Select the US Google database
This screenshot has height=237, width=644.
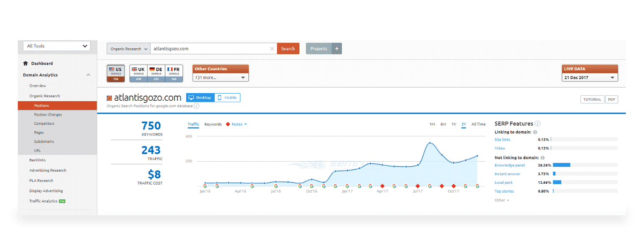(x=116, y=73)
